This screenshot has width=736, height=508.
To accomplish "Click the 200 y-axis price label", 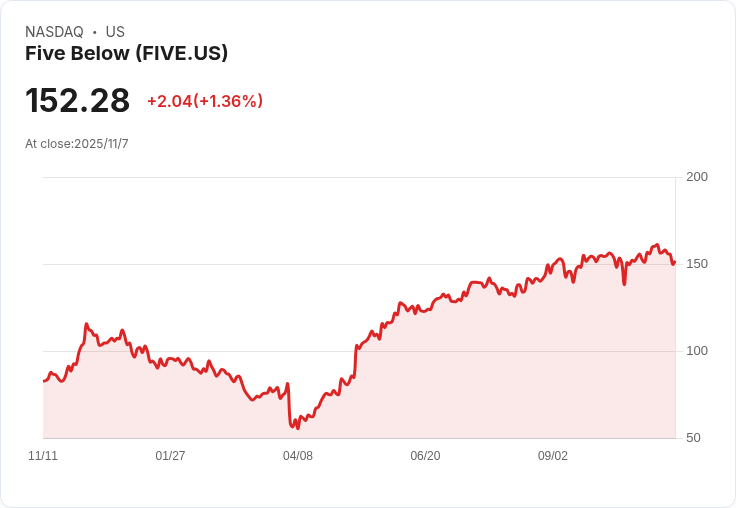I will 697,177.
